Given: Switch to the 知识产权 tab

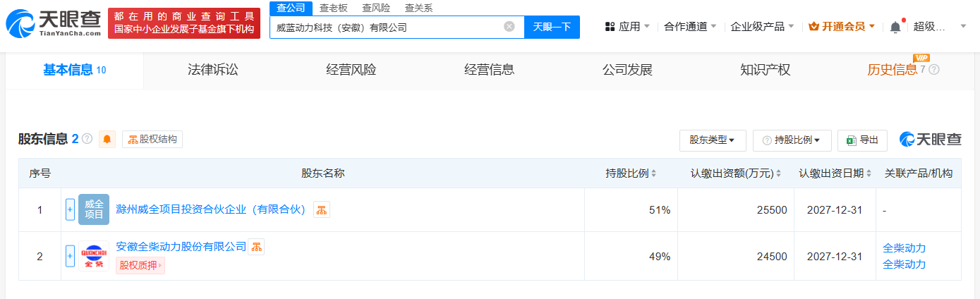Looking at the screenshot, I should (765, 70).
